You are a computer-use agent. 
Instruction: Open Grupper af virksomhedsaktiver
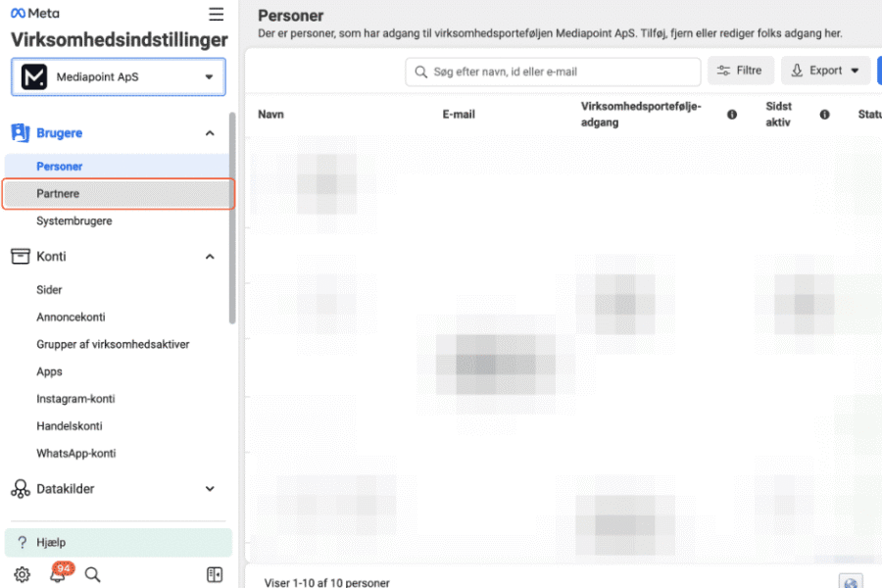113,344
